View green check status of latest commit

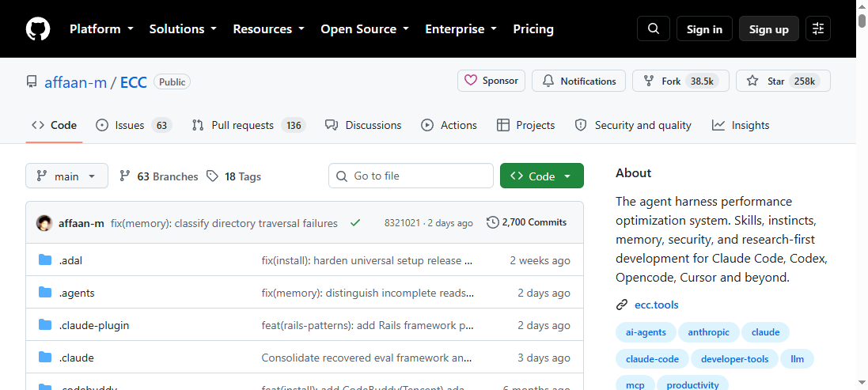[x=354, y=223]
